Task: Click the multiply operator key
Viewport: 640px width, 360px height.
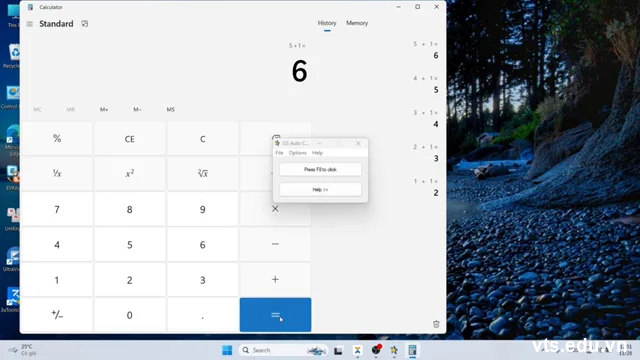Action: pos(275,209)
